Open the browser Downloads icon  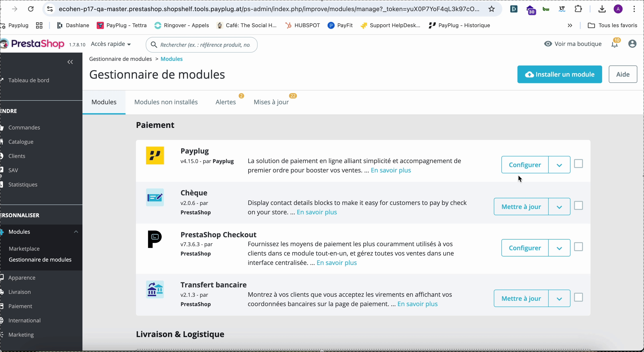click(602, 9)
